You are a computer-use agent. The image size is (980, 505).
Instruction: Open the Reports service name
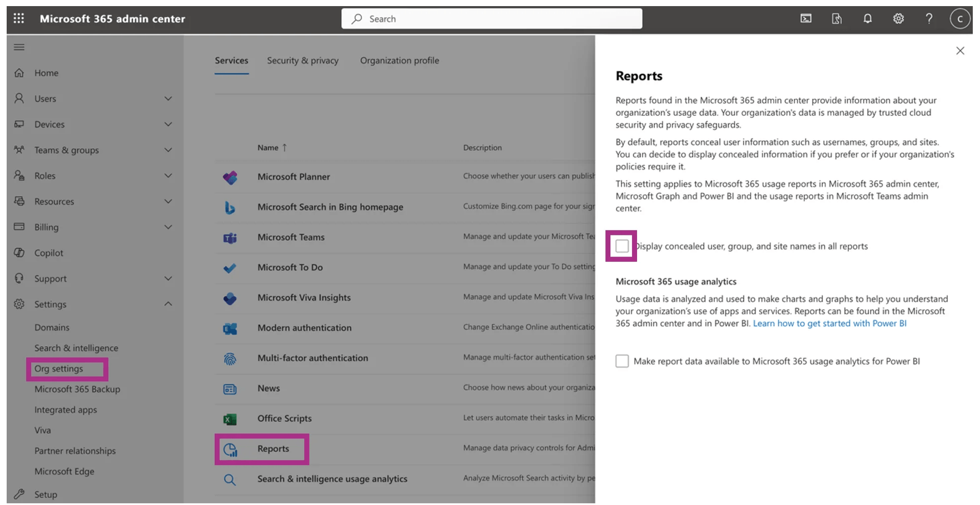point(273,448)
